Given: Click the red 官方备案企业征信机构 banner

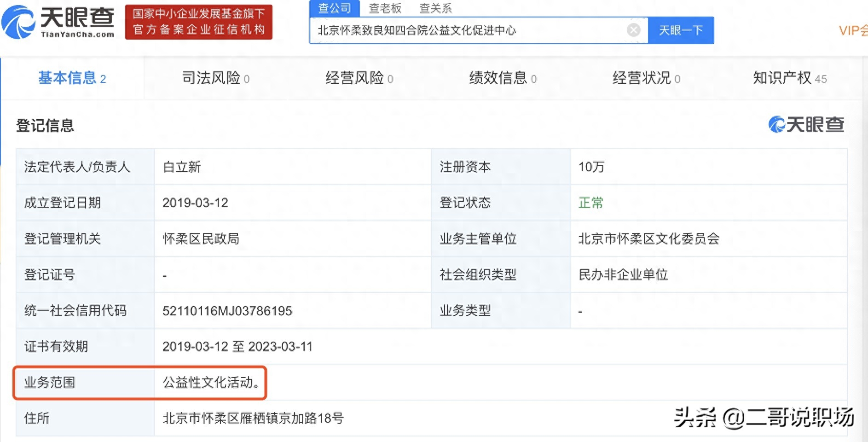Looking at the screenshot, I should coord(199,22).
